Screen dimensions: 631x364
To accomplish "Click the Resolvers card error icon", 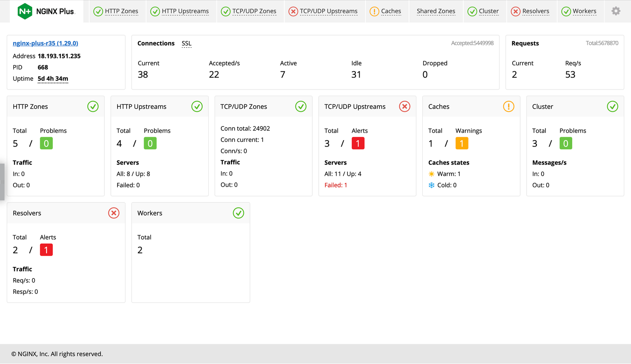I will click(x=114, y=213).
